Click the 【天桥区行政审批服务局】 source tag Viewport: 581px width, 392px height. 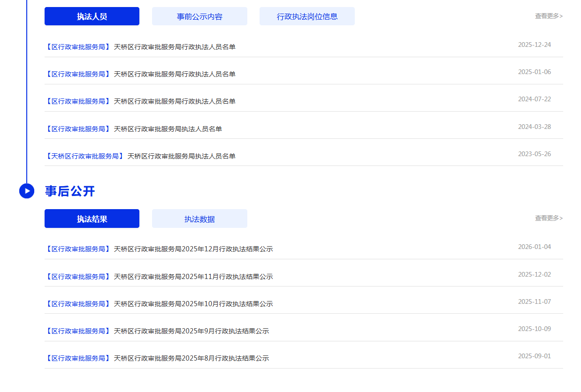coord(85,156)
